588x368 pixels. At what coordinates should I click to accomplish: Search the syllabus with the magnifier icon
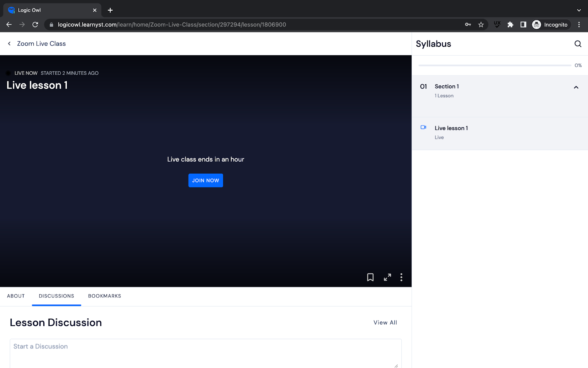coord(578,44)
